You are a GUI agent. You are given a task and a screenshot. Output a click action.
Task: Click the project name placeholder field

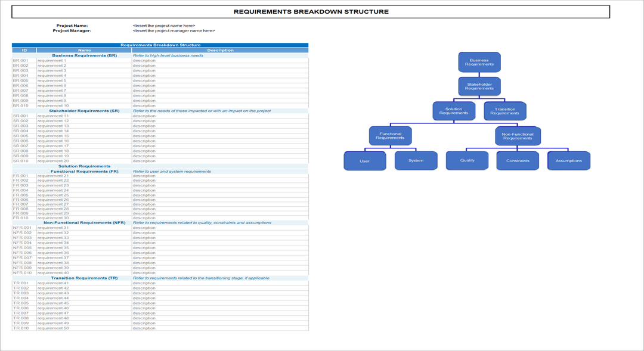164,26
